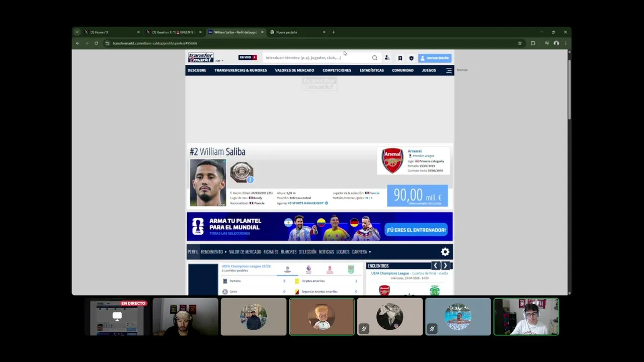Go to next match in Encuentros
This screenshot has width=644, height=362.
coord(445,265)
